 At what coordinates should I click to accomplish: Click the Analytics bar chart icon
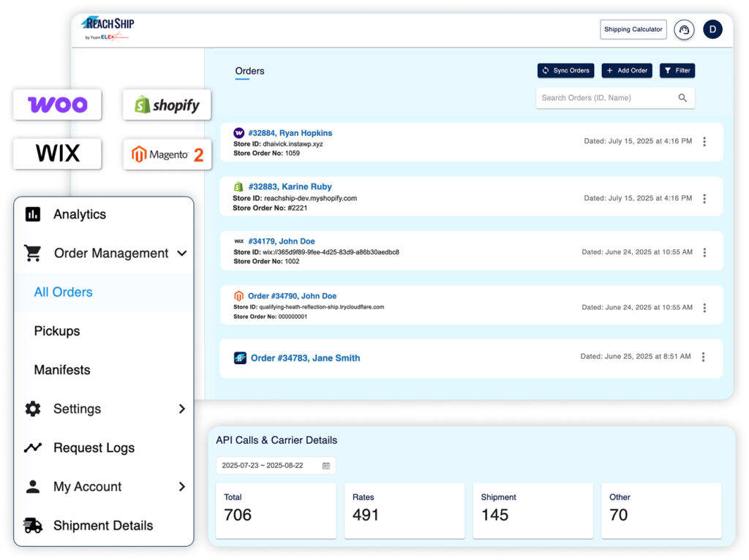coord(33,214)
